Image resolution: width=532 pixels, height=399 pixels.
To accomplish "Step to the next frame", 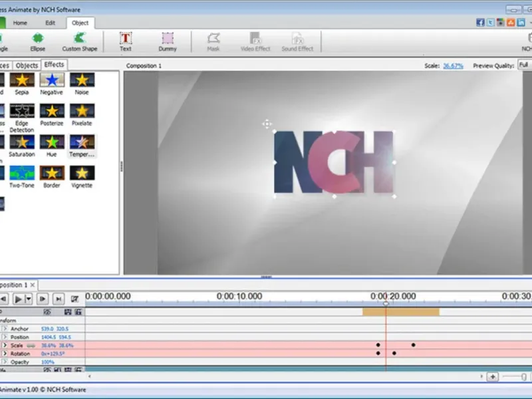I will (x=43, y=299).
